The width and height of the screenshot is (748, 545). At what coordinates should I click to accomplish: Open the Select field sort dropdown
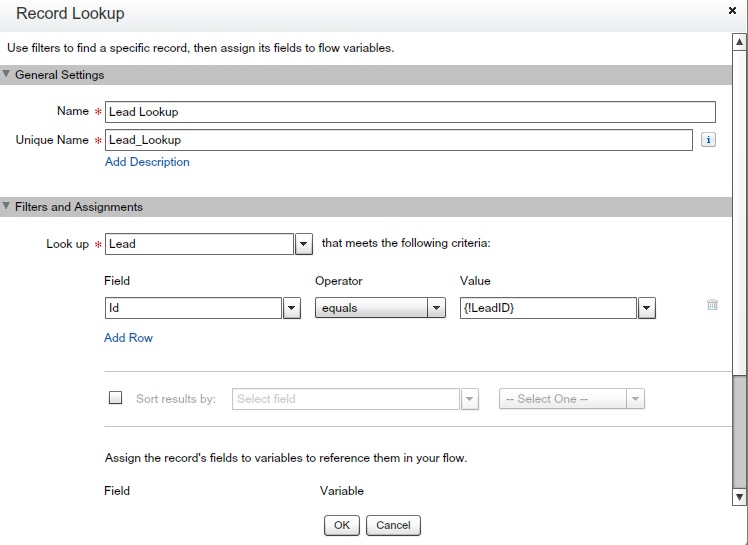coord(470,399)
